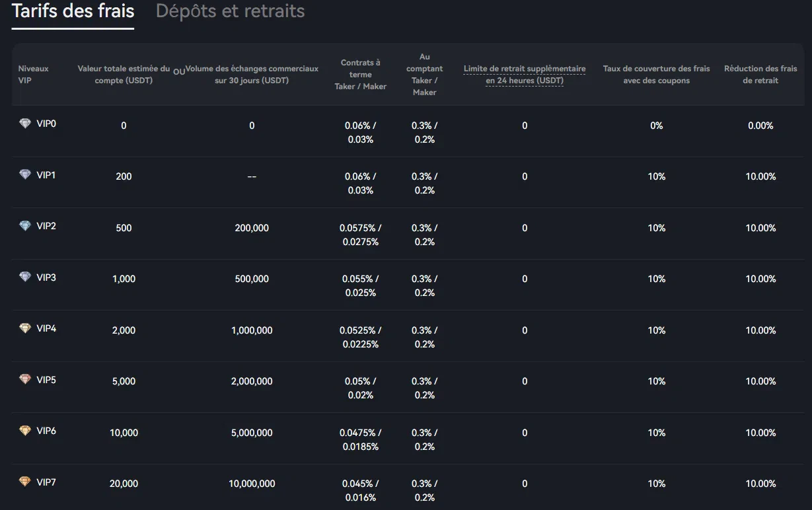This screenshot has width=812, height=510.
Task: Click the VIP2 0.0575% / 0.0275% fee cell
Action: click(x=360, y=235)
